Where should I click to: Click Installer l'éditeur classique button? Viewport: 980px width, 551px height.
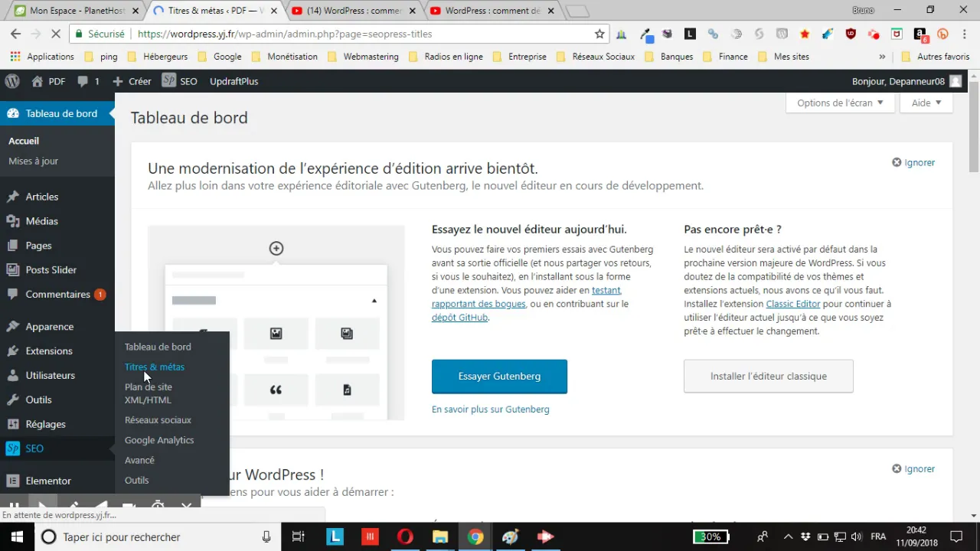768,376
